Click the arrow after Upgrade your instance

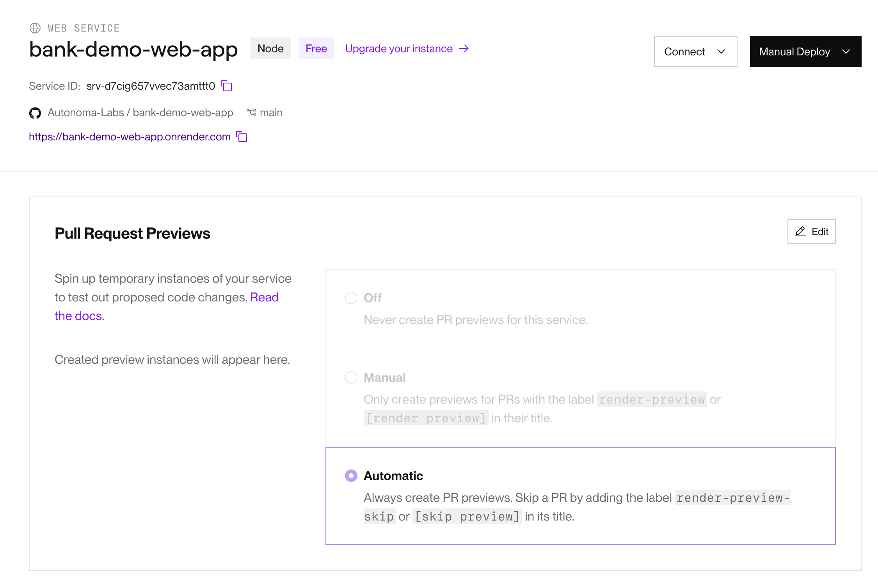464,49
